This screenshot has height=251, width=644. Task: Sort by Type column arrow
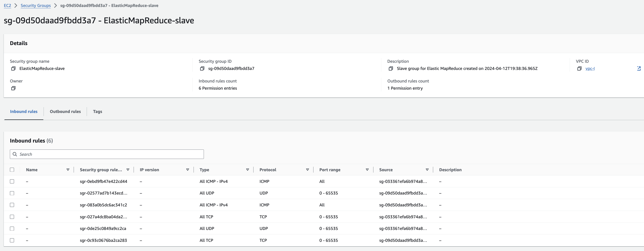point(247,170)
